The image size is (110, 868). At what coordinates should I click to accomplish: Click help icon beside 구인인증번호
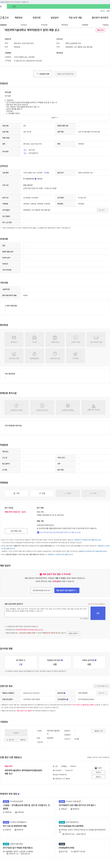67,699
